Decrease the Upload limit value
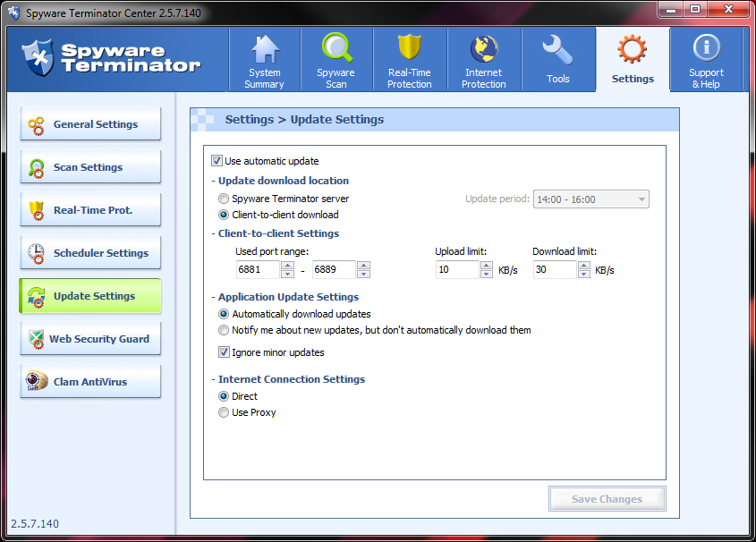Viewport: 756px width, 542px height. tap(487, 274)
